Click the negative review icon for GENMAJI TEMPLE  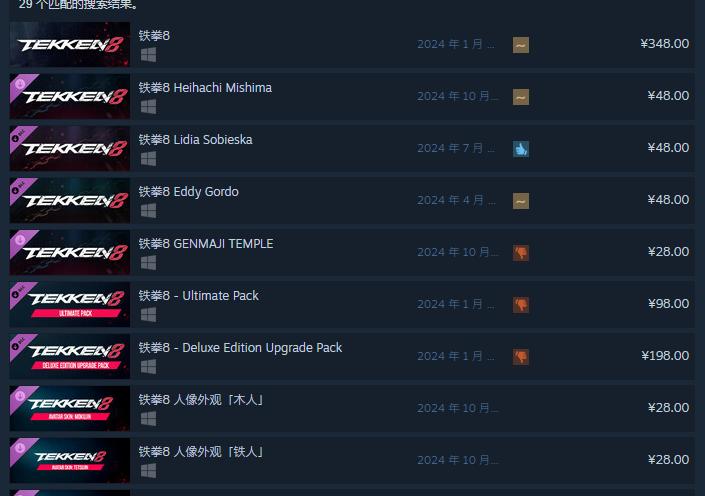tap(521, 253)
